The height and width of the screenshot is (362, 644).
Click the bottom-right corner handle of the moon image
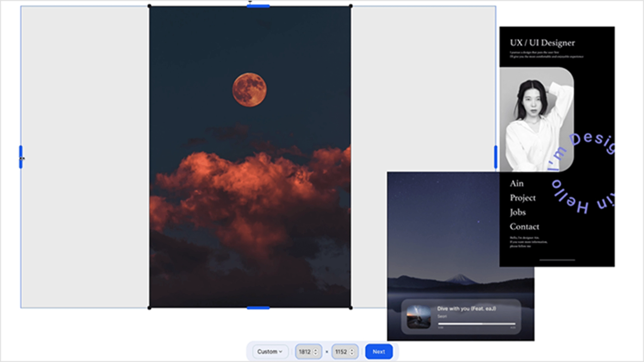pyautogui.click(x=351, y=308)
